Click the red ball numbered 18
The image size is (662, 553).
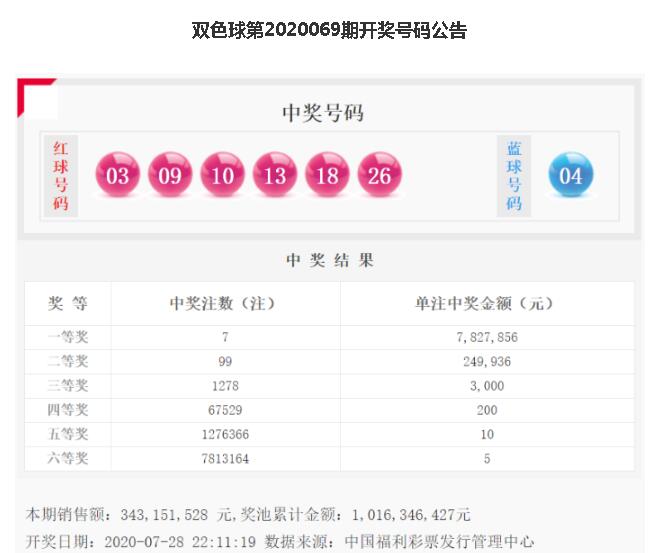point(327,176)
